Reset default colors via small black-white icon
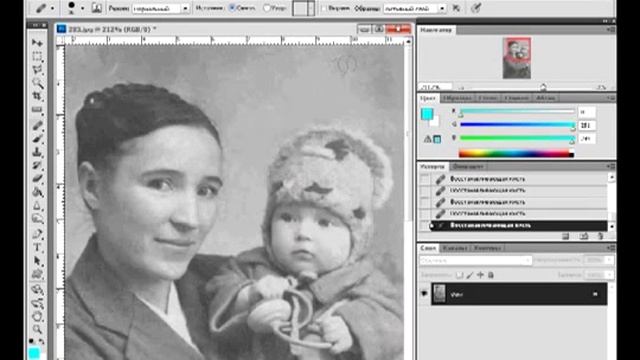The height and width of the screenshot is (360, 640). [31, 341]
